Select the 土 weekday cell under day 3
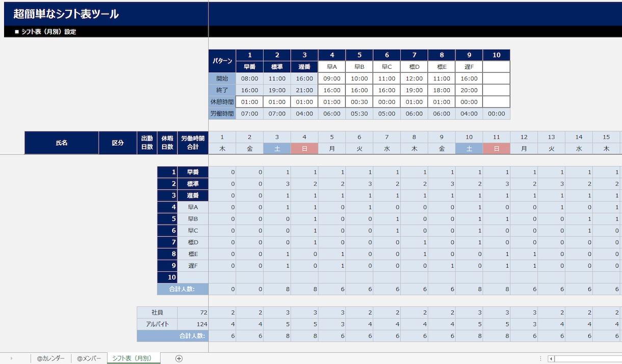The height and width of the screenshot is (364, 622). tap(277, 148)
